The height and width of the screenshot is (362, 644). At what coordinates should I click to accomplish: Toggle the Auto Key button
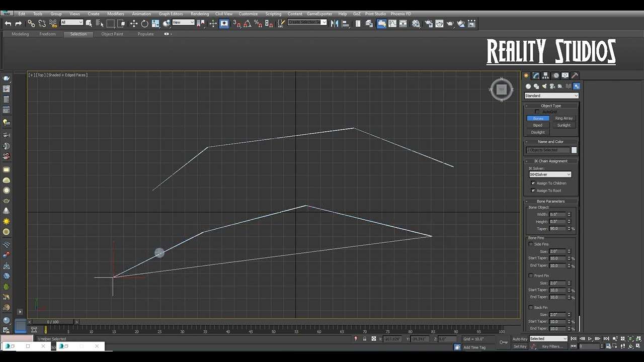click(520, 339)
